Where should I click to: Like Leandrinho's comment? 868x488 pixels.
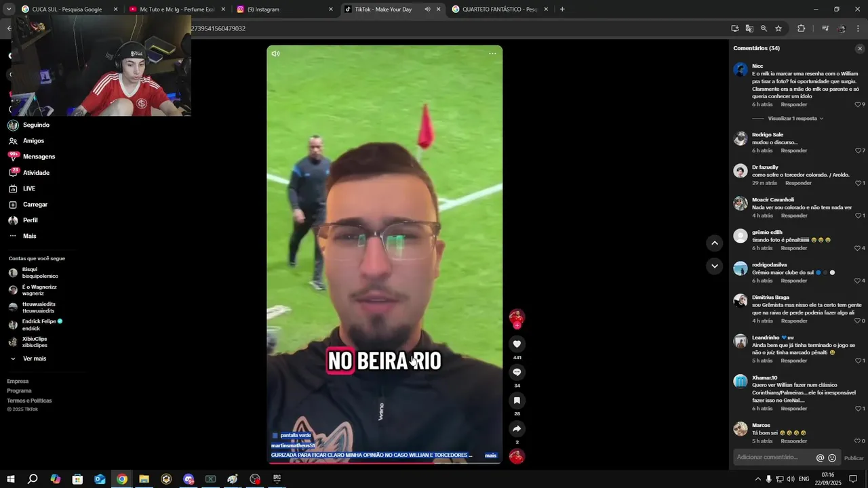pyautogui.click(x=859, y=361)
